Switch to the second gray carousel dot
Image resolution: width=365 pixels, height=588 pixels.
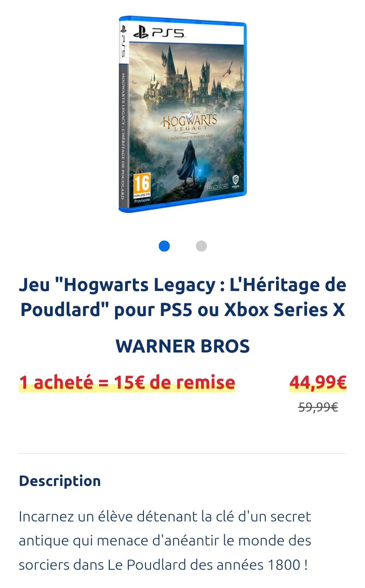click(x=201, y=246)
